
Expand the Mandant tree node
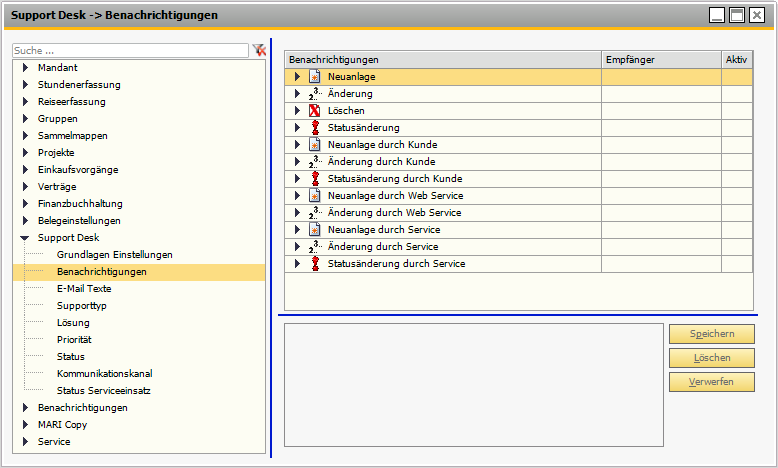click(25, 67)
